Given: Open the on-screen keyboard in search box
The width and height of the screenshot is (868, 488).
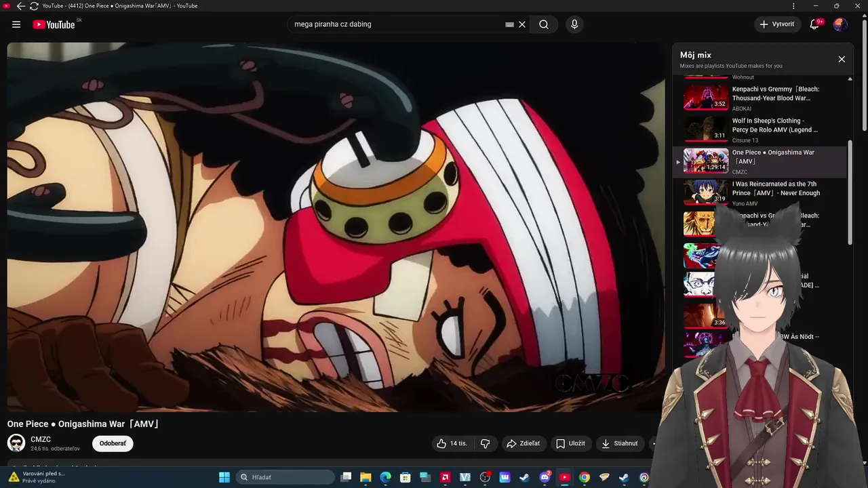Looking at the screenshot, I should pyautogui.click(x=509, y=24).
